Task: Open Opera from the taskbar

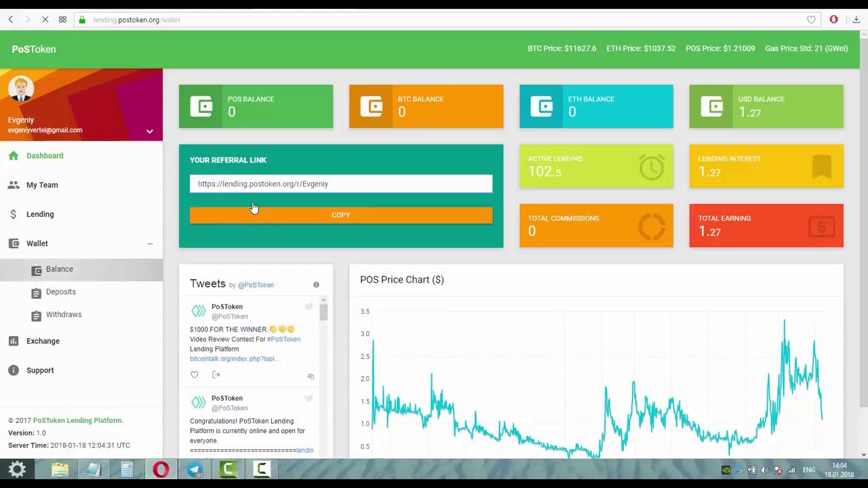Action: [x=161, y=470]
